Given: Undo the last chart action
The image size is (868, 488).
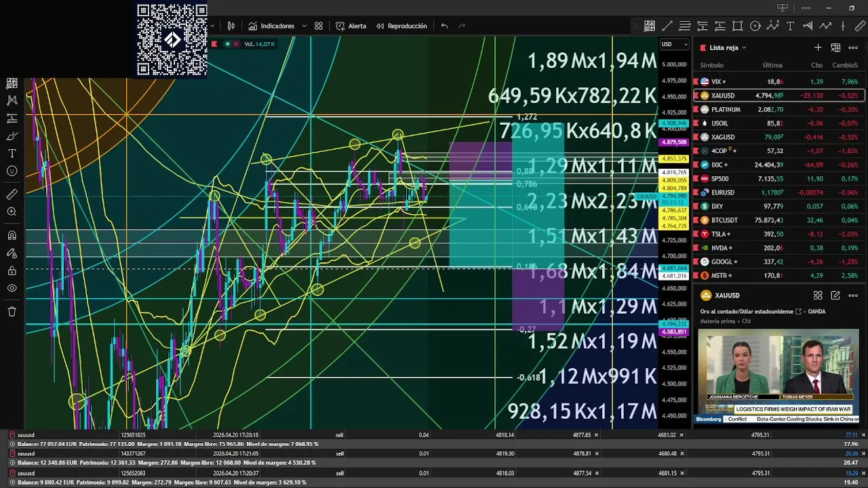Looking at the screenshot, I should pyautogui.click(x=444, y=26).
